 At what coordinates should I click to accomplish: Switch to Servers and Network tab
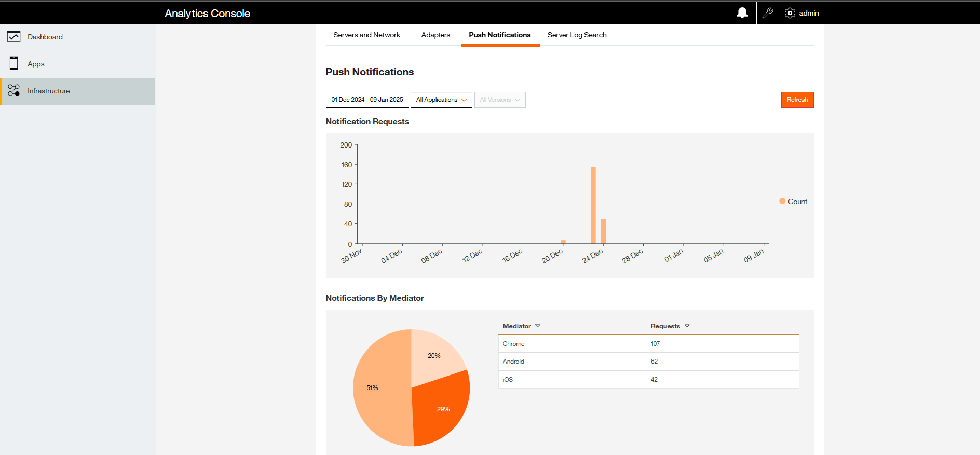pyautogui.click(x=366, y=35)
